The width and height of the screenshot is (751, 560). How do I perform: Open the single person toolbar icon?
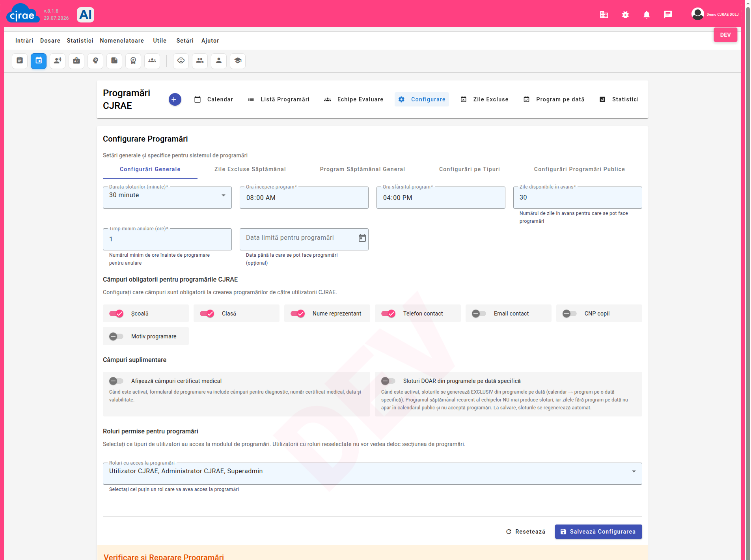click(219, 61)
